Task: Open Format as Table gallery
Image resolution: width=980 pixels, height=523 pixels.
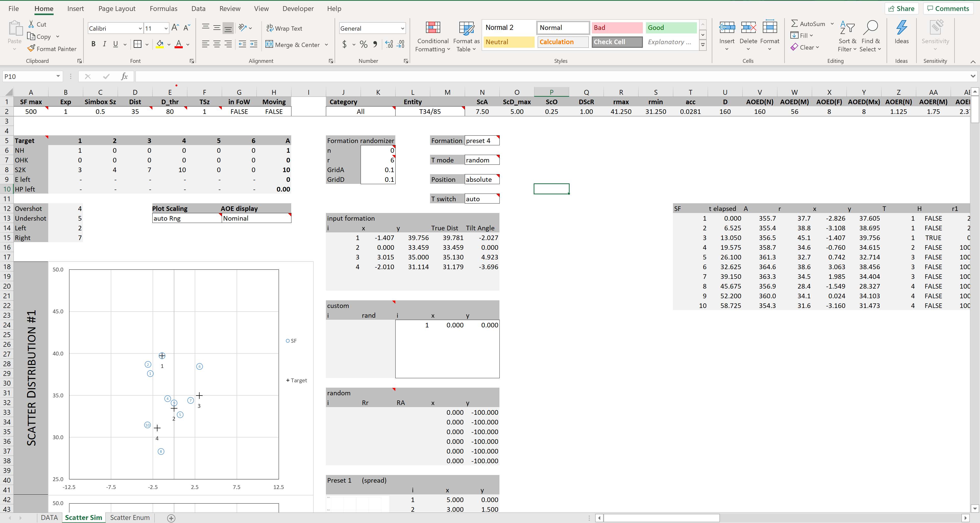Action: click(x=466, y=37)
